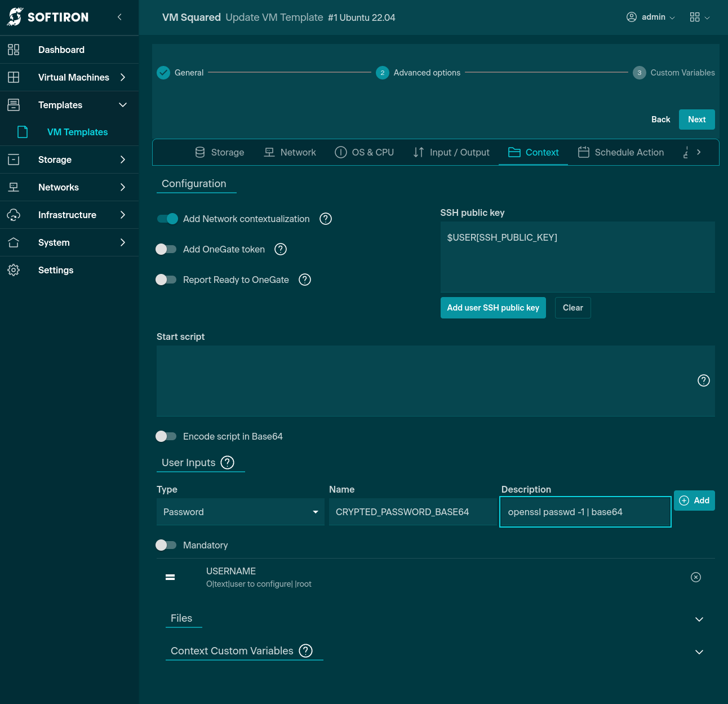Enable Report Ready to OneGate toggle

coord(166,280)
